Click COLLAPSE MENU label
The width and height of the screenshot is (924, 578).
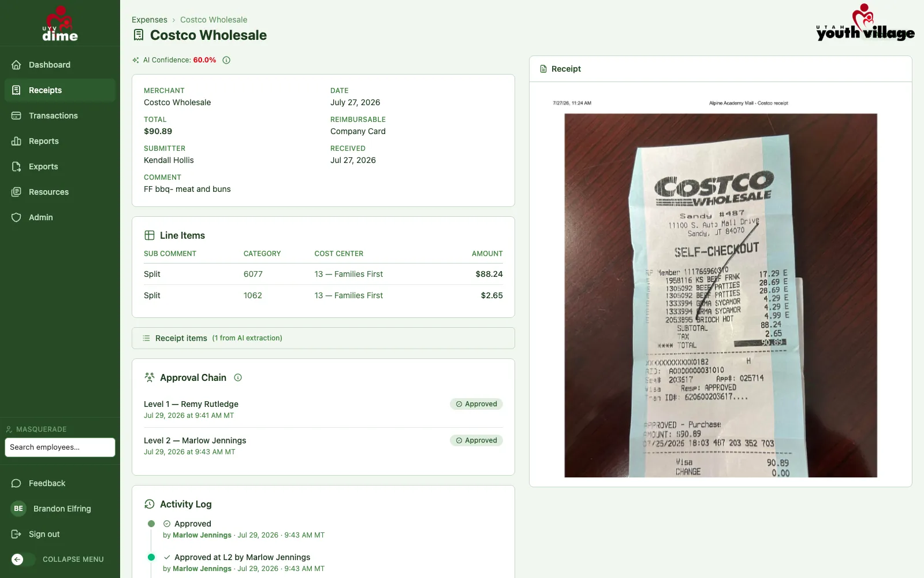73,560
